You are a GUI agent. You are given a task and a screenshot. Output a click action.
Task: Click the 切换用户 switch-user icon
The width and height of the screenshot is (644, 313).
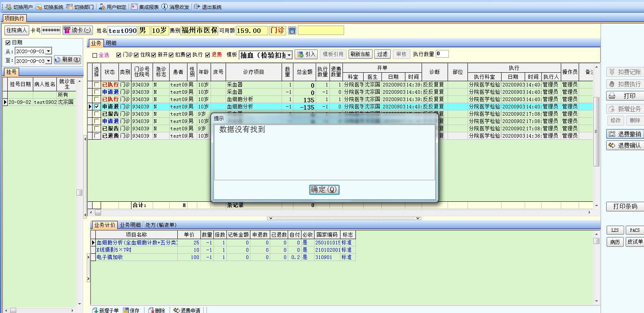click(9, 7)
